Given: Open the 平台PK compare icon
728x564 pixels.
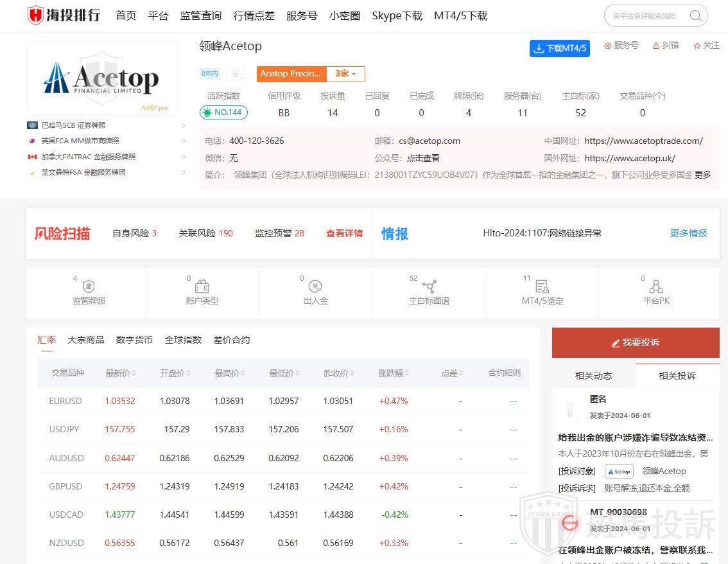Looking at the screenshot, I should click(655, 286).
